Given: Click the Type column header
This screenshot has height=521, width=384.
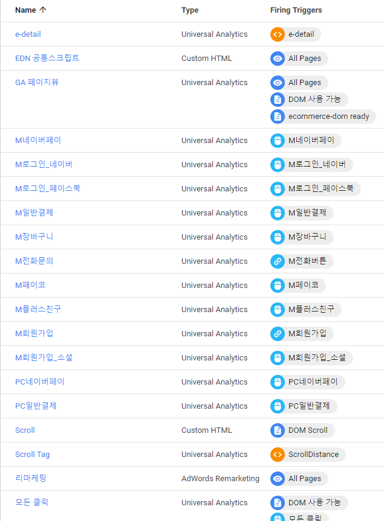Looking at the screenshot, I should pos(190,10).
